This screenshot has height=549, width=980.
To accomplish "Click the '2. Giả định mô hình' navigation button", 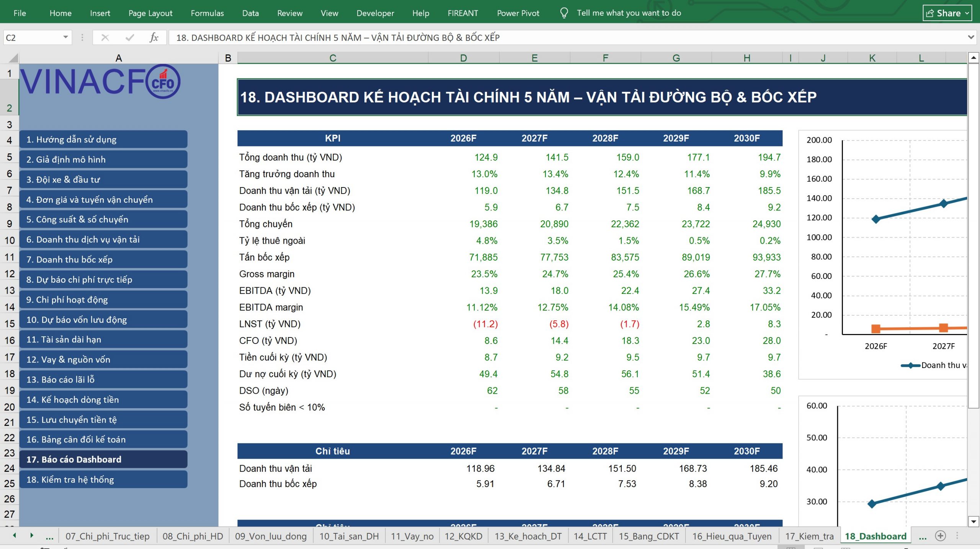I will point(103,159).
